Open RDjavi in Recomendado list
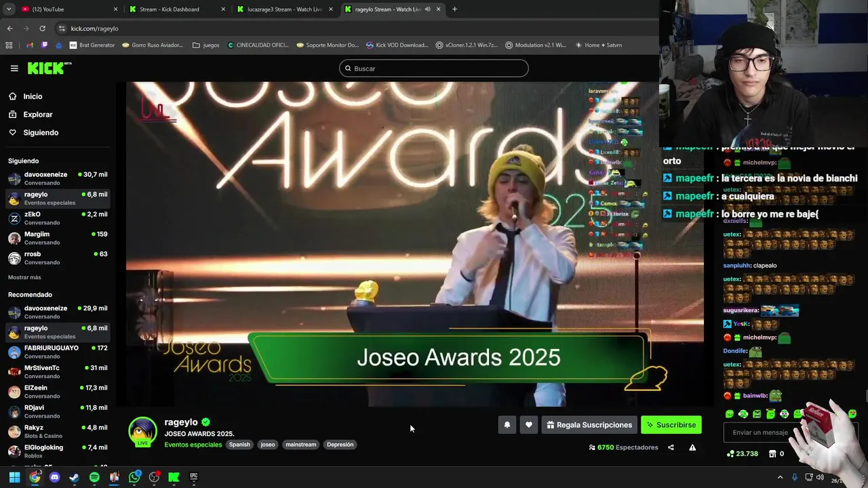The width and height of the screenshot is (868, 488). point(58,411)
